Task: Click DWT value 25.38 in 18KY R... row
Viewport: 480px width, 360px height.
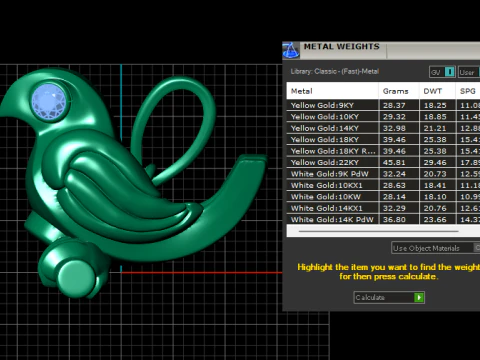Action: [437, 151]
